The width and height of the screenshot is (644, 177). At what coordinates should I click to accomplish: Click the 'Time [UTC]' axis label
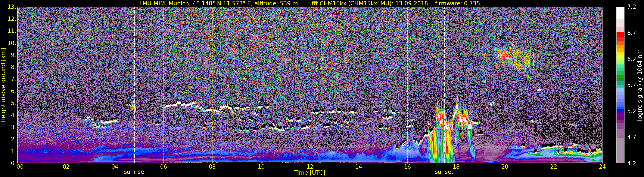pyautogui.click(x=309, y=173)
